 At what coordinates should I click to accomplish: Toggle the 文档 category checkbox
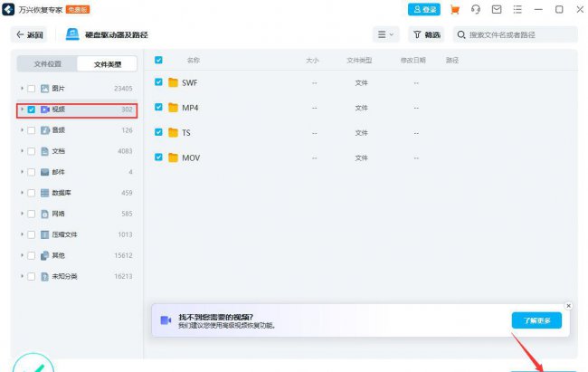[32, 151]
